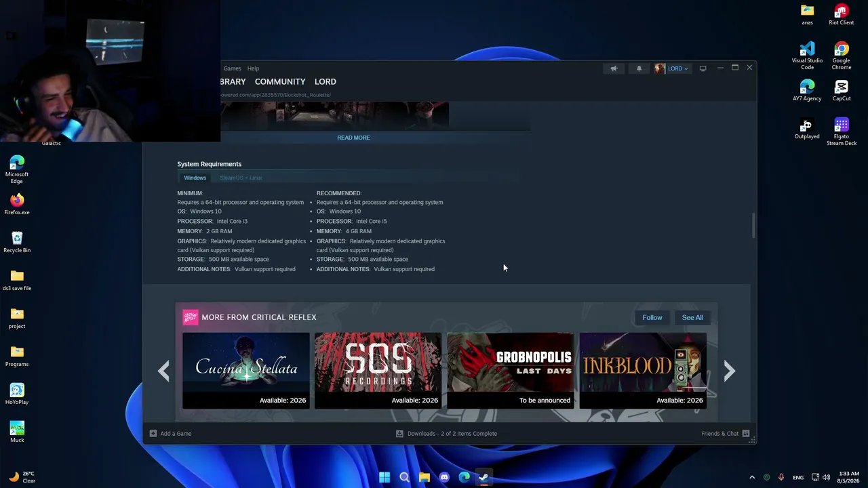Open taskbar Search
The height and width of the screenshot is (488, 868).
click(x=405, y=477)
